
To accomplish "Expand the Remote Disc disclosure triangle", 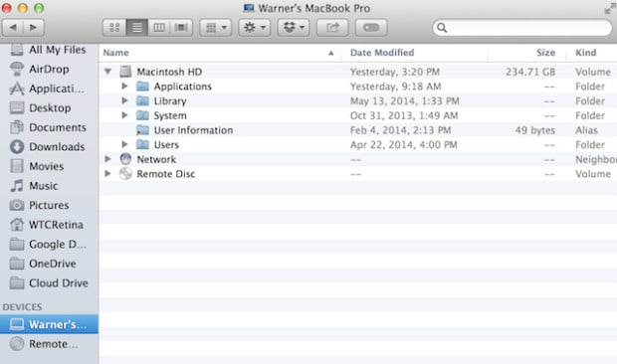I will pos(107,173).
